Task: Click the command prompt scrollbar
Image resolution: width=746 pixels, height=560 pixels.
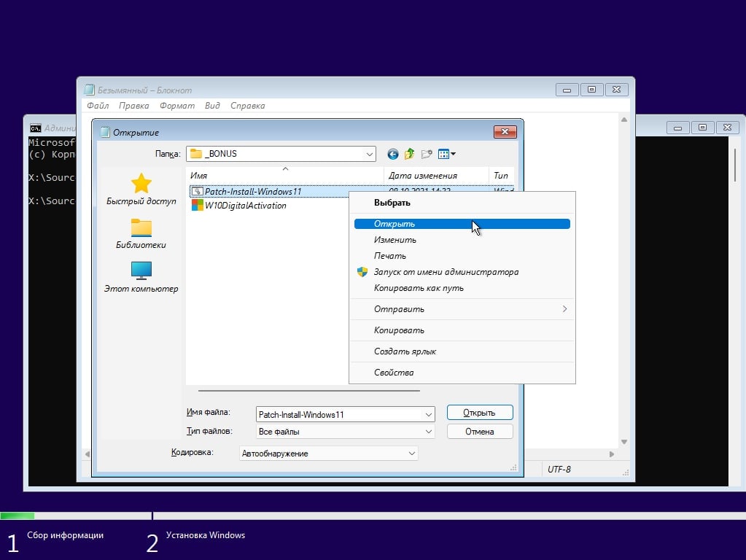Action: (x=736, y=165)
